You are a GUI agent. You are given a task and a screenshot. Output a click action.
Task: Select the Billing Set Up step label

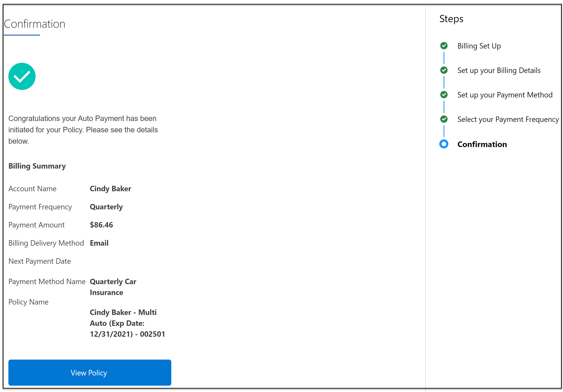[479, 46]
